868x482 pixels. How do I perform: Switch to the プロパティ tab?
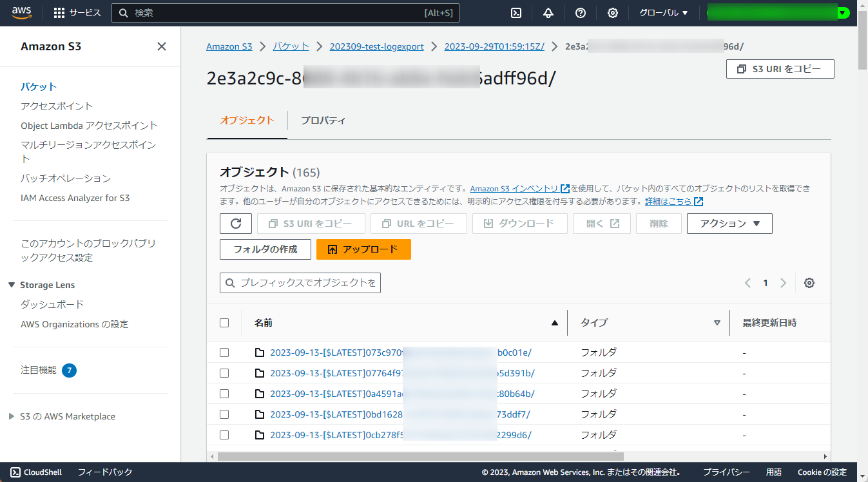(323, 120)
